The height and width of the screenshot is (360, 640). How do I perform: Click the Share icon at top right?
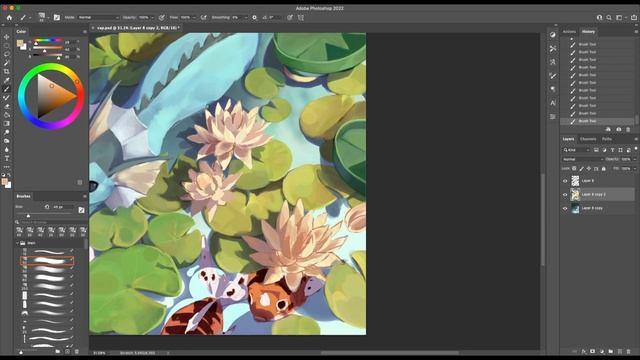634,18
